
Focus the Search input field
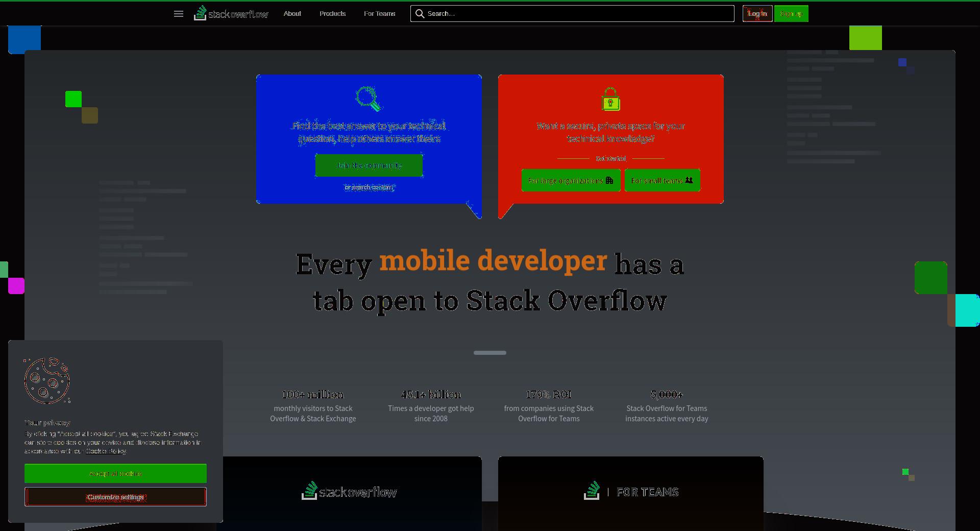(572, 14)
